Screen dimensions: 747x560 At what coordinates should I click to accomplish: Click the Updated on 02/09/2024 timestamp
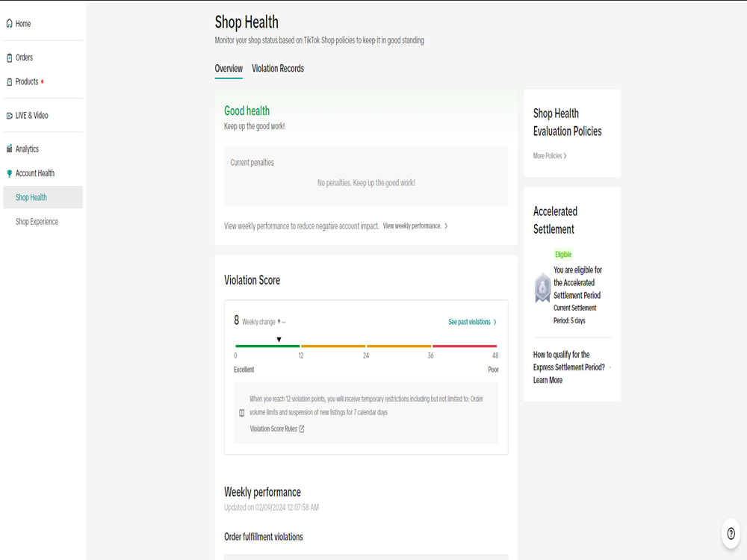click(272, 508)
